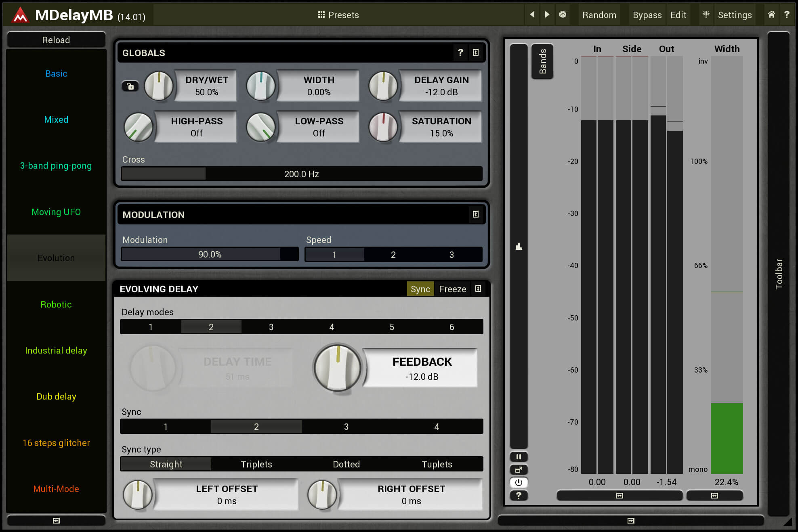Select the Mixed preset

click(56, 119)
